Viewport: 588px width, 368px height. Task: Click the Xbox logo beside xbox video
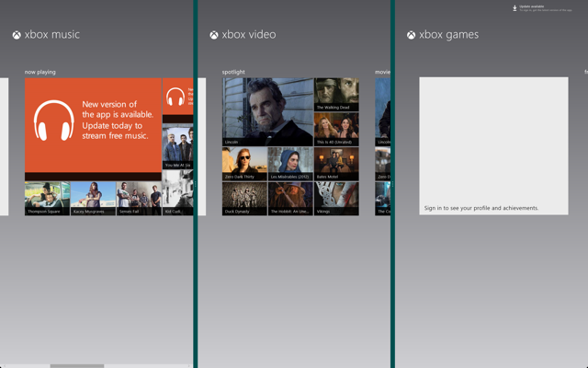(x=214, y=35)
